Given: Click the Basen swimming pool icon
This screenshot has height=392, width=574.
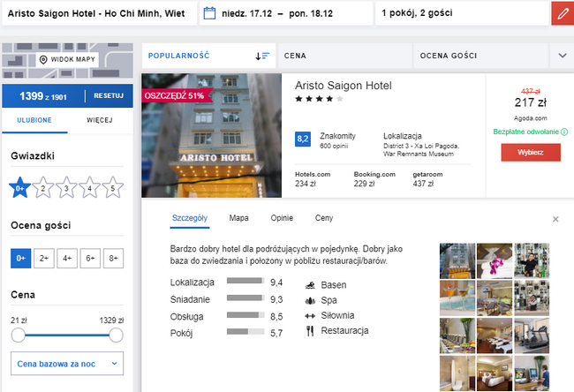Looking at the screenshot, I should [x=310, y=285].
